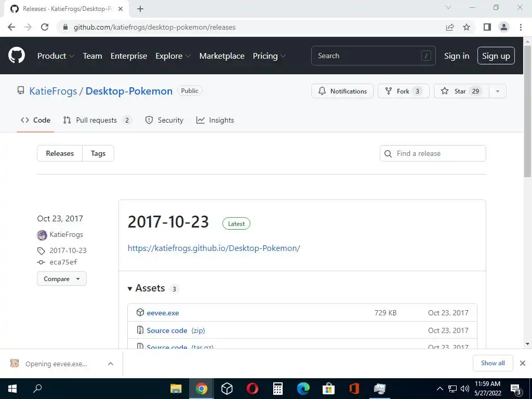The height and width of the screenshot is (399, 532).
Task: Open the Insights tab
Action: (215, 120)
